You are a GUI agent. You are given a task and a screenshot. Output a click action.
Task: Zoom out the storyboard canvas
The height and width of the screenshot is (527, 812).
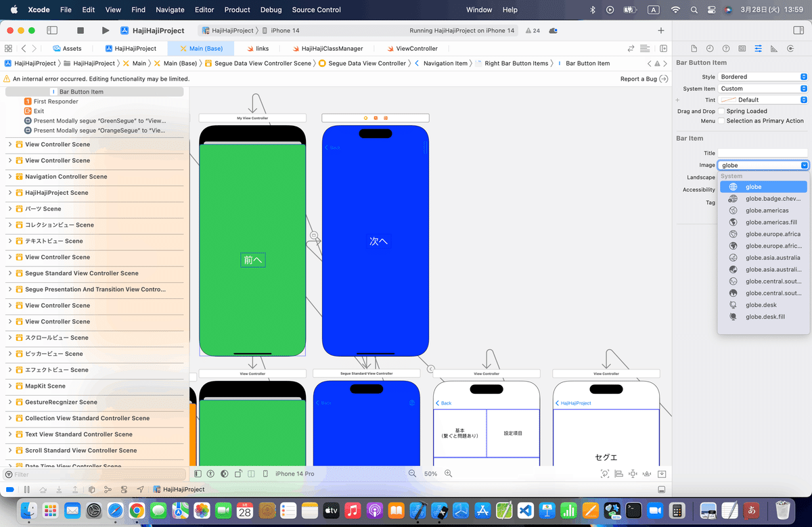click(412, 474)
